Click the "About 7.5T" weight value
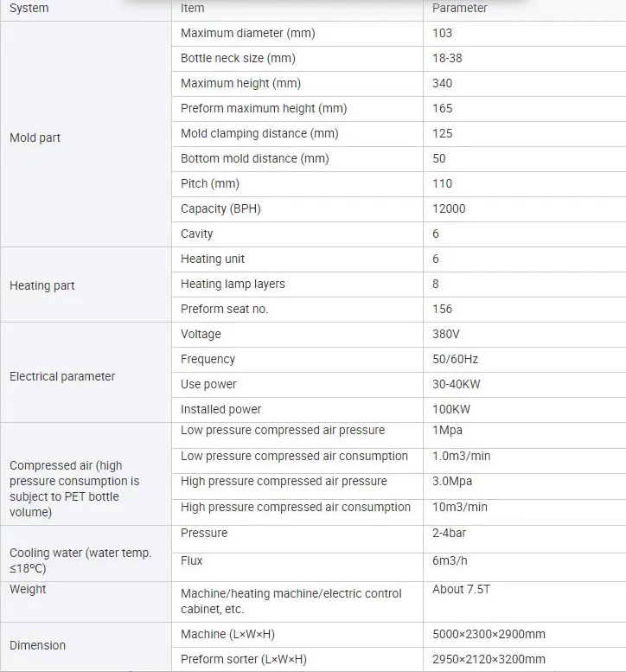Image resolution: width=626 pixels, height=672 pixels. (x=461, y=589)
